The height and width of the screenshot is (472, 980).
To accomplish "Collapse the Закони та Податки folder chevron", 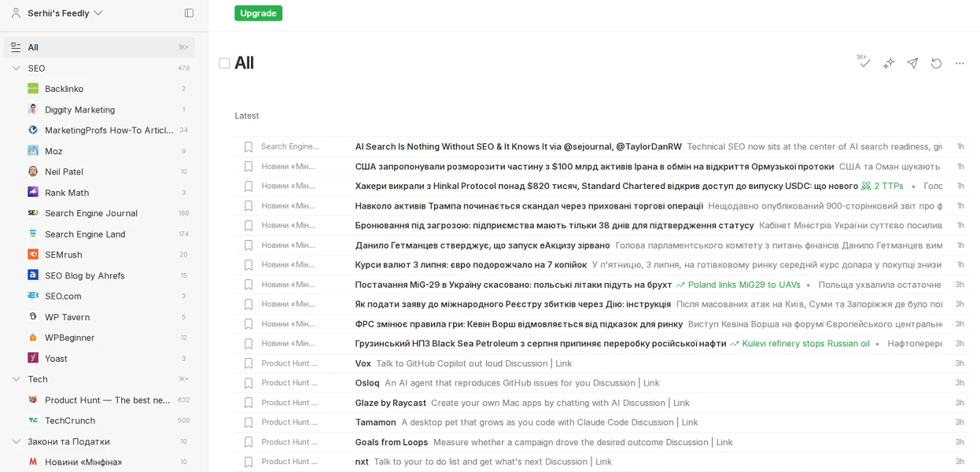I will (x=16, y=441).
